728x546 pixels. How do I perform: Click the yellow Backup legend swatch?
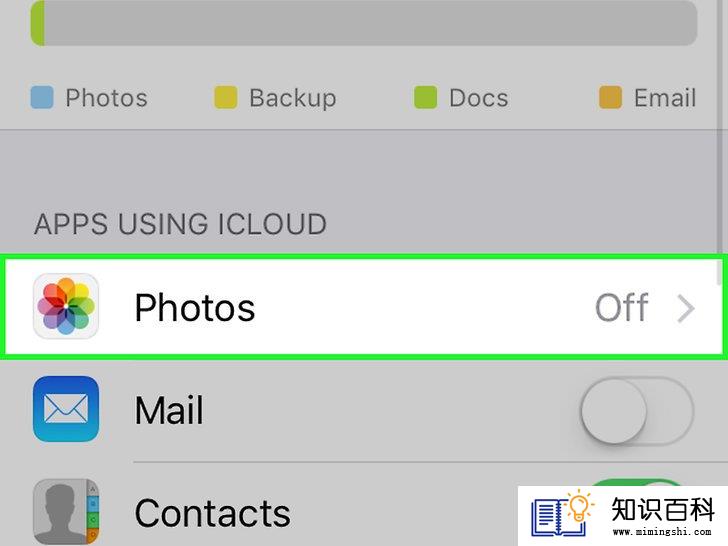pos(226,97)
